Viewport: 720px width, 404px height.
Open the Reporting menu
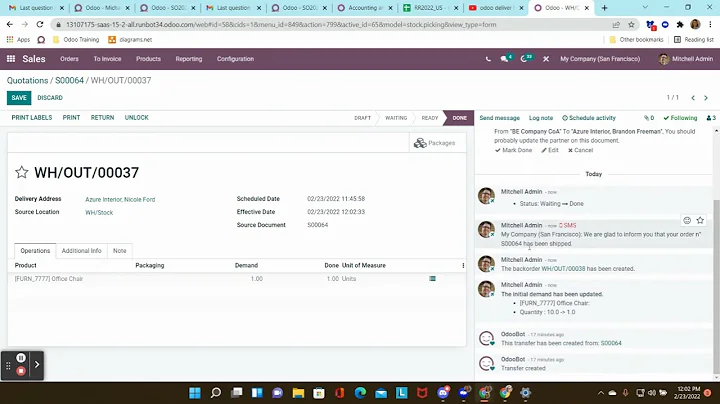click(189, 59)
